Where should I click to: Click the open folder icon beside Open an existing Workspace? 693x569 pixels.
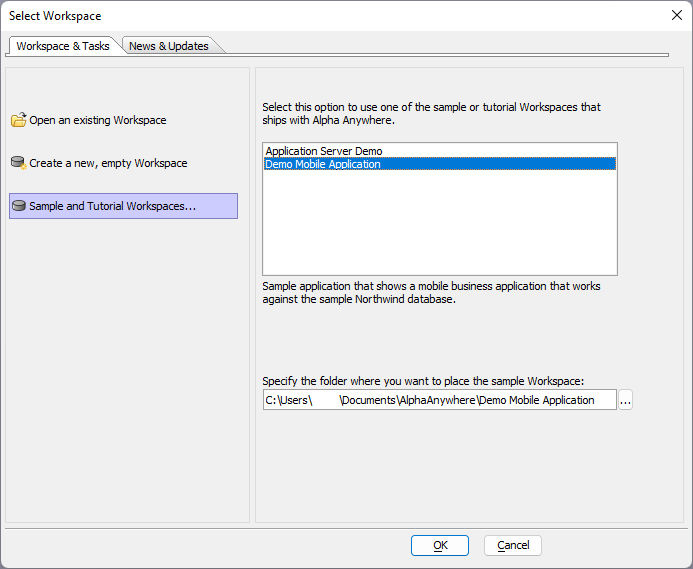(x=19, y=120)
